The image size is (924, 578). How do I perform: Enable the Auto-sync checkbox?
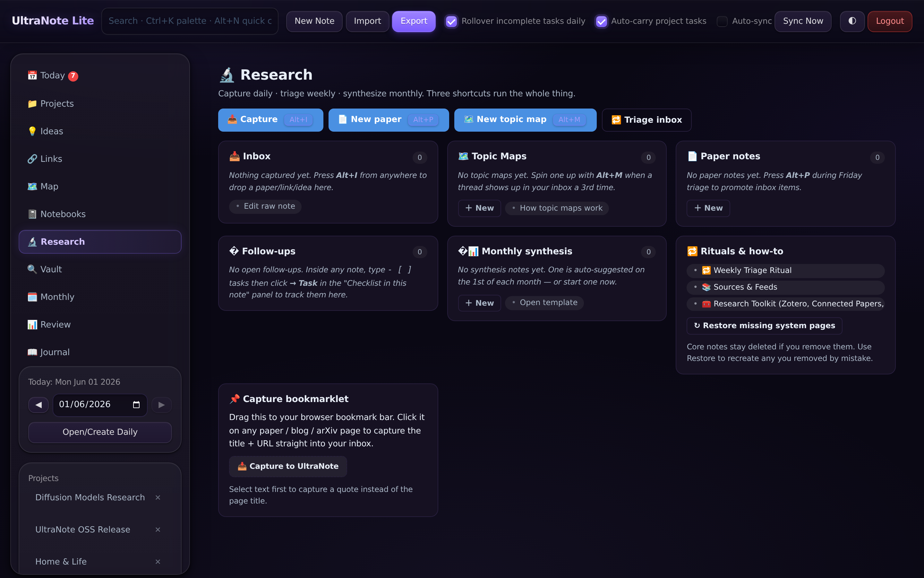coord(722,22)
